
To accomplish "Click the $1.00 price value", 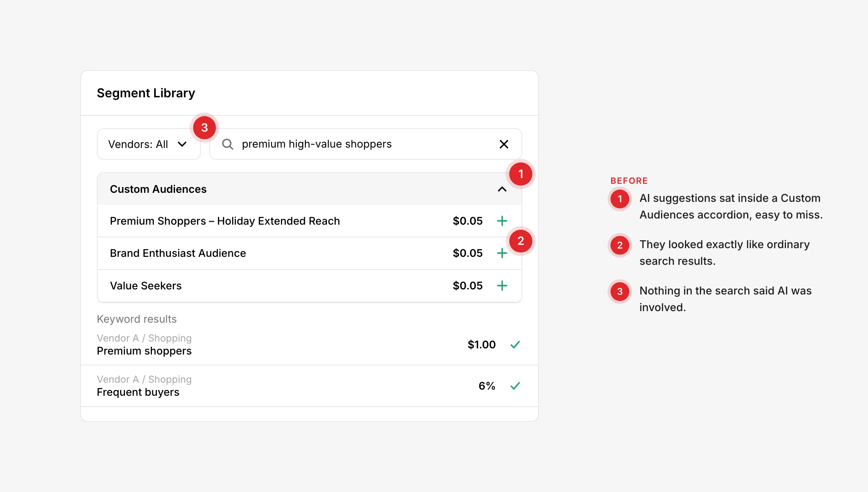I will click(x=481, y=344).
